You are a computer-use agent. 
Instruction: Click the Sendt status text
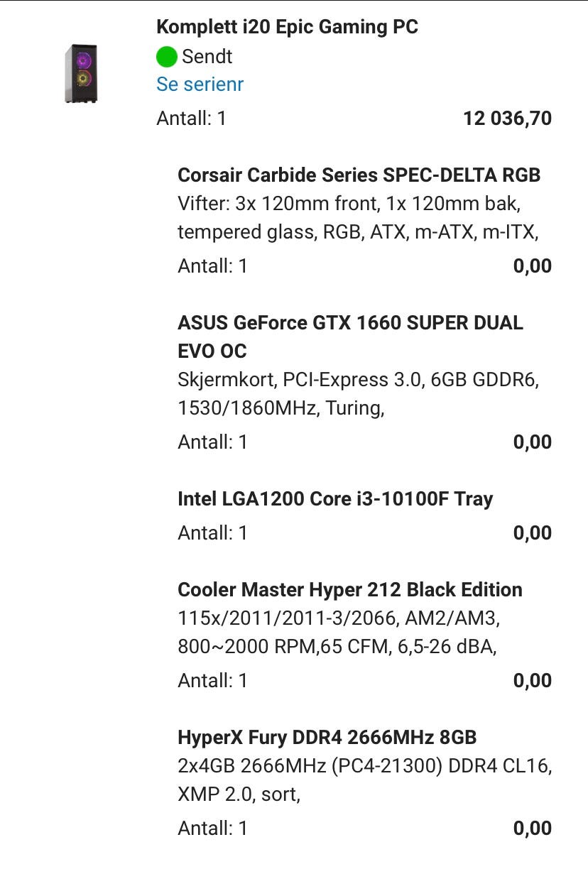pyautogui.click(x=207, y=57)
